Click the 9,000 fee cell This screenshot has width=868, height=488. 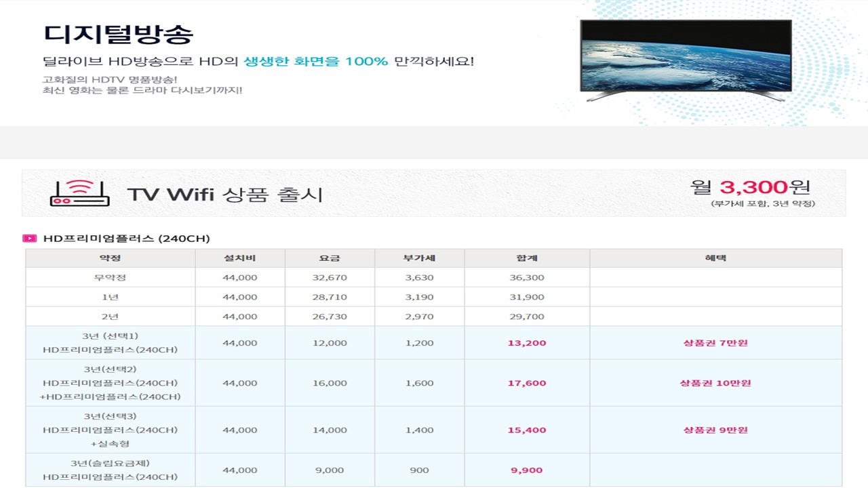[x=330, y=470]
